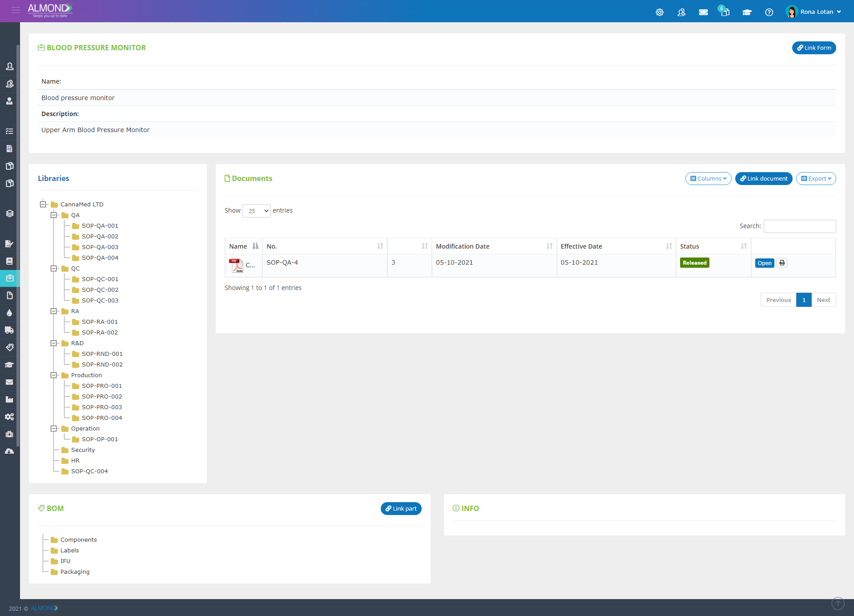Click the Link document button
This screenshot has width=854, height=616.
pos(764,178)
